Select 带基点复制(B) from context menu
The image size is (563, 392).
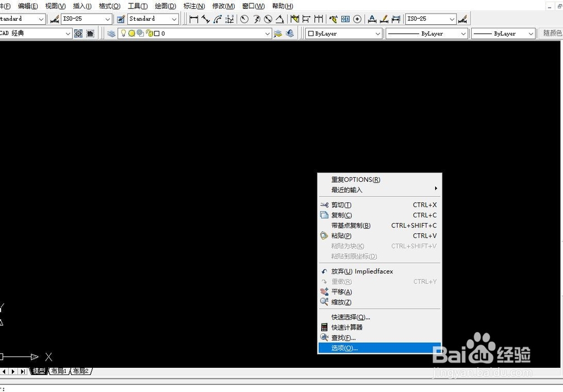pos(379,225)
